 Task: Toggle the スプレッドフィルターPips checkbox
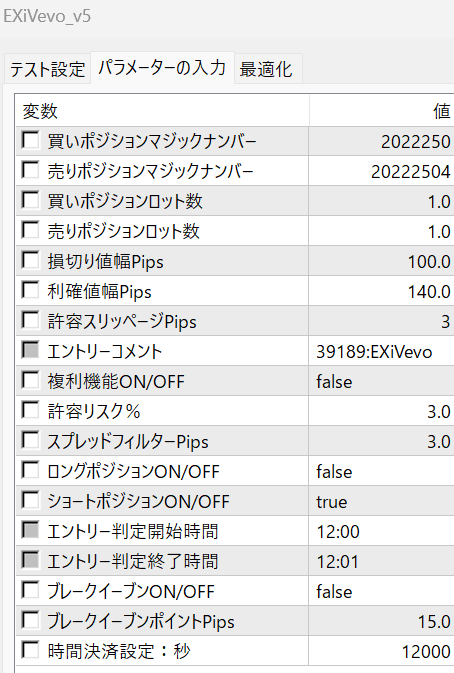coord(30,440)
